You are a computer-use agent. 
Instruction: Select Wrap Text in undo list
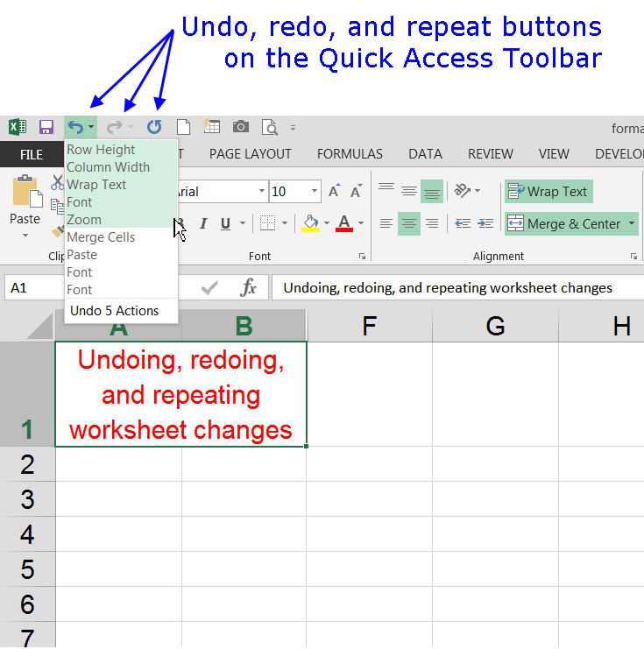(x=121, y=185)
